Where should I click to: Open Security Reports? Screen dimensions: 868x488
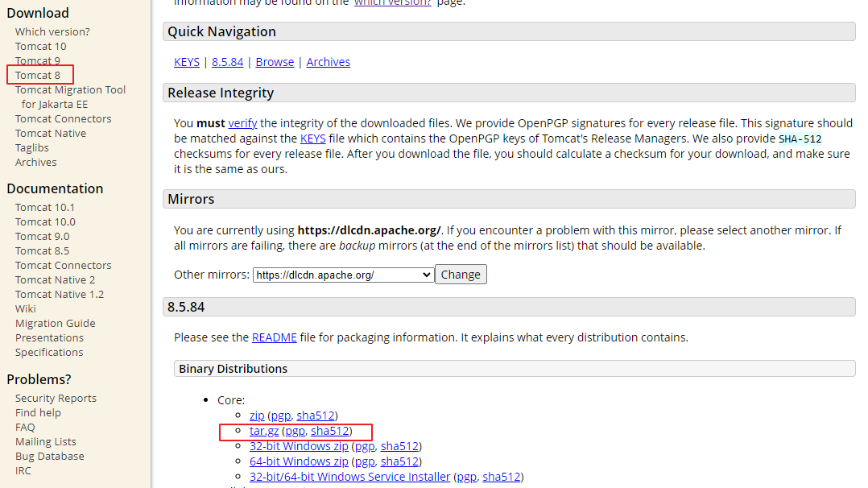(x=56, y=398)
